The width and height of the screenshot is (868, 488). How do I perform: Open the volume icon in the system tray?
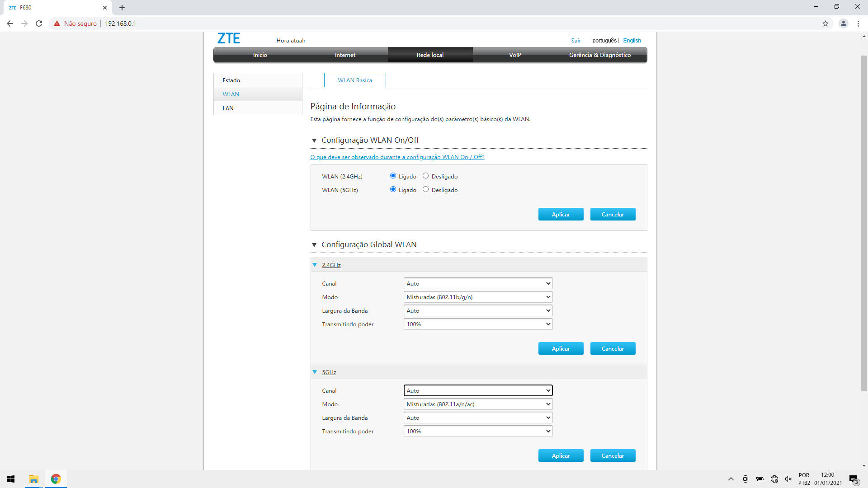[789, 479]
